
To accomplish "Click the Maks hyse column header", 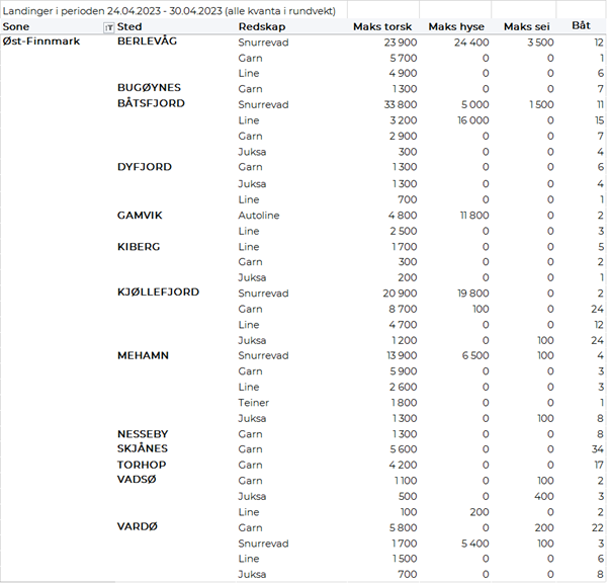I will tap(455, 27).
